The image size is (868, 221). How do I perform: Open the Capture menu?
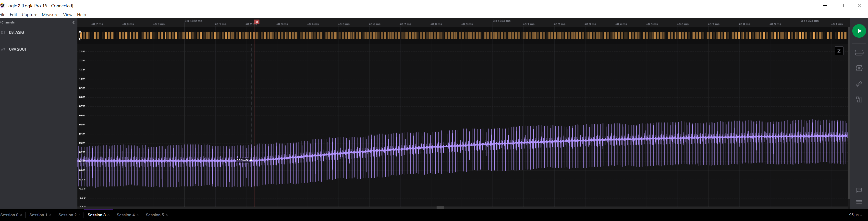30,15
